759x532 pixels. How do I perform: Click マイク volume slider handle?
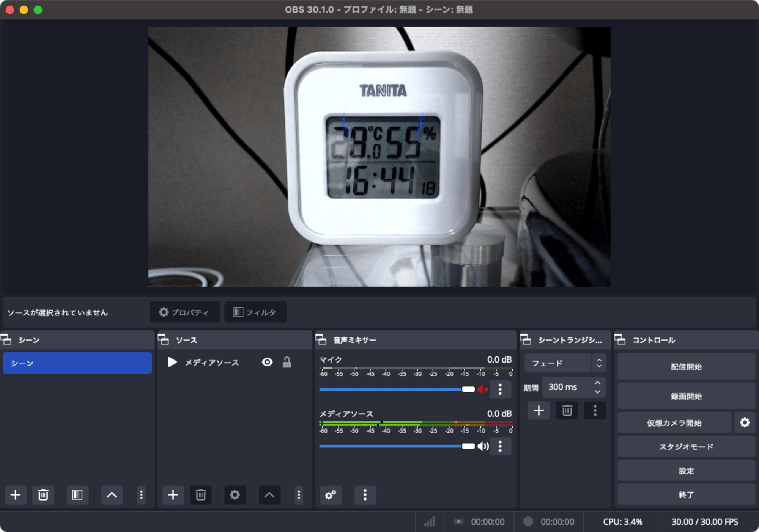[468, 389]
